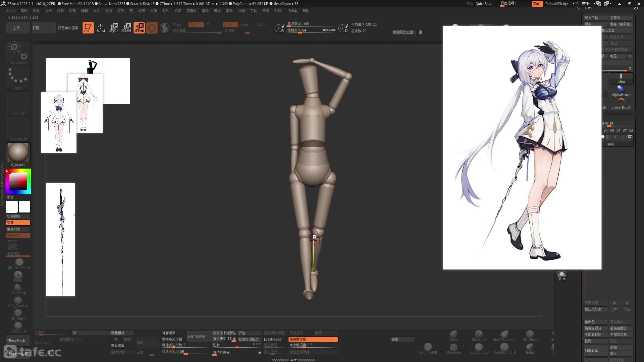Click 另存为 Save As button

coord(621,18)
